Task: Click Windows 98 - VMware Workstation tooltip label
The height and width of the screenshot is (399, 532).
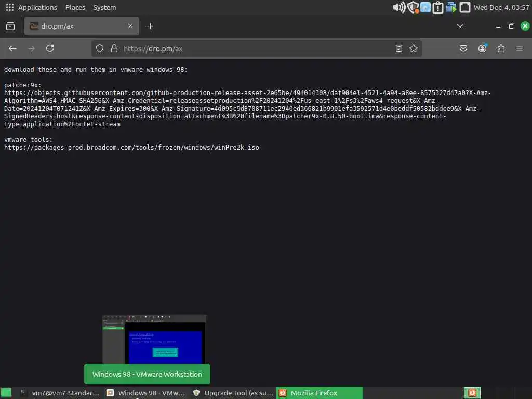Action: pos(147,374)
